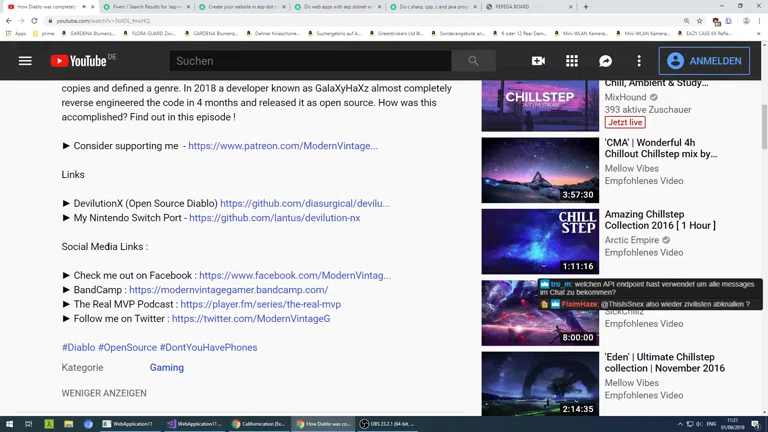Click the #Diablo hashtag
This screenshot has width=768, height=432.
coord(78,347)
